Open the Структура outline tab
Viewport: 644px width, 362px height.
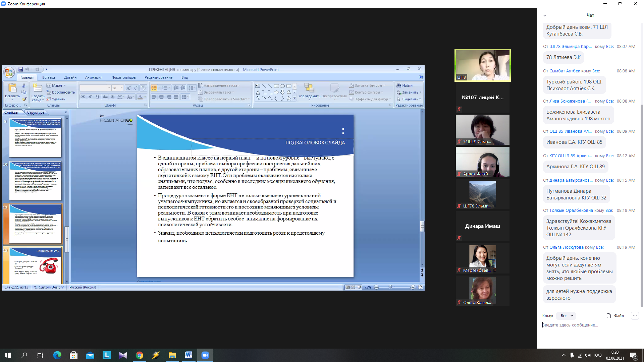point(36,112)
